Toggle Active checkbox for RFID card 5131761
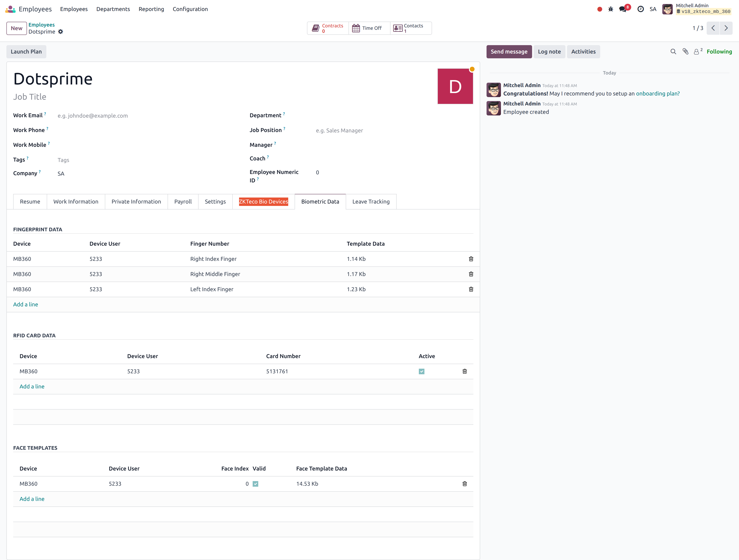The height and width of the screenshot is (560, 739). 421,371
